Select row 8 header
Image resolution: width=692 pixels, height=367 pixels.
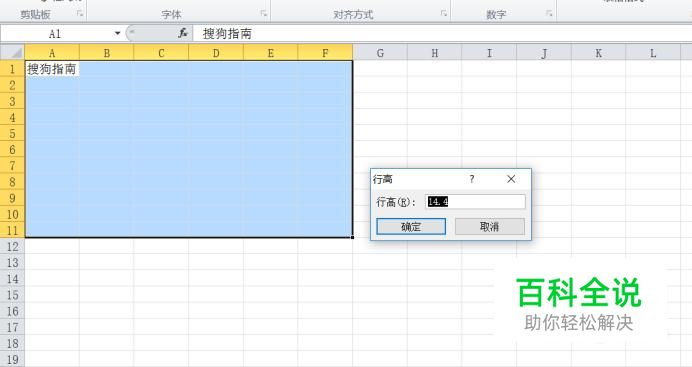tap(12, 182)
